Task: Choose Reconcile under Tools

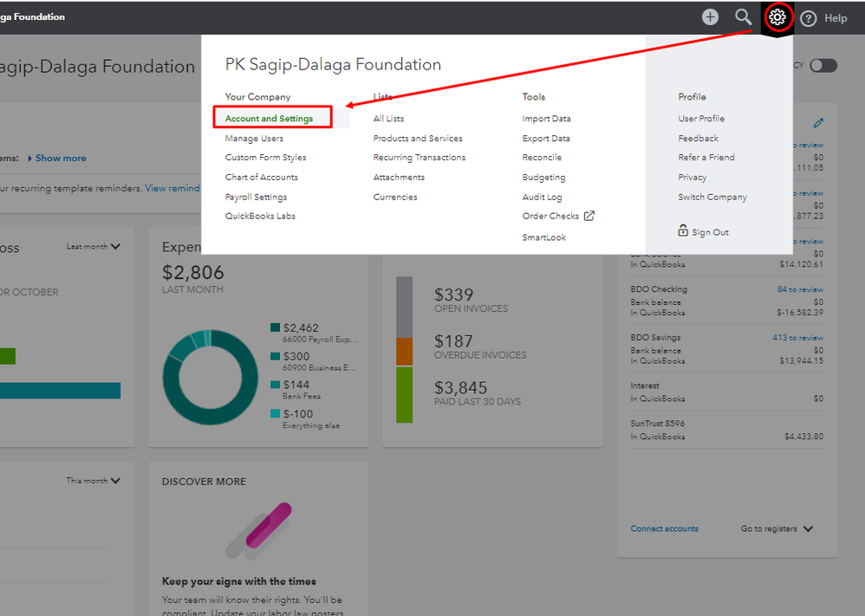Action: (542, 158)
